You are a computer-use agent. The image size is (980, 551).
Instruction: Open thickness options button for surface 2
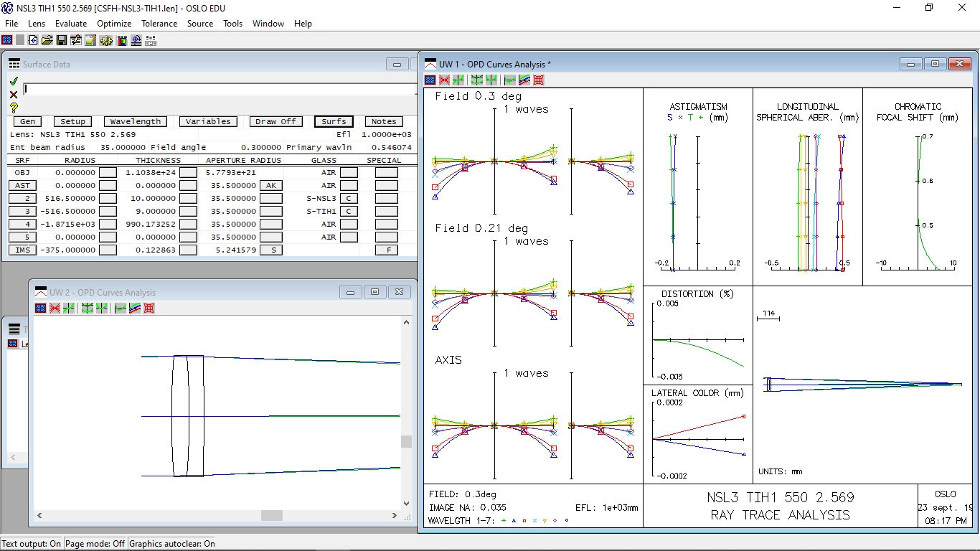pos(188,198)
